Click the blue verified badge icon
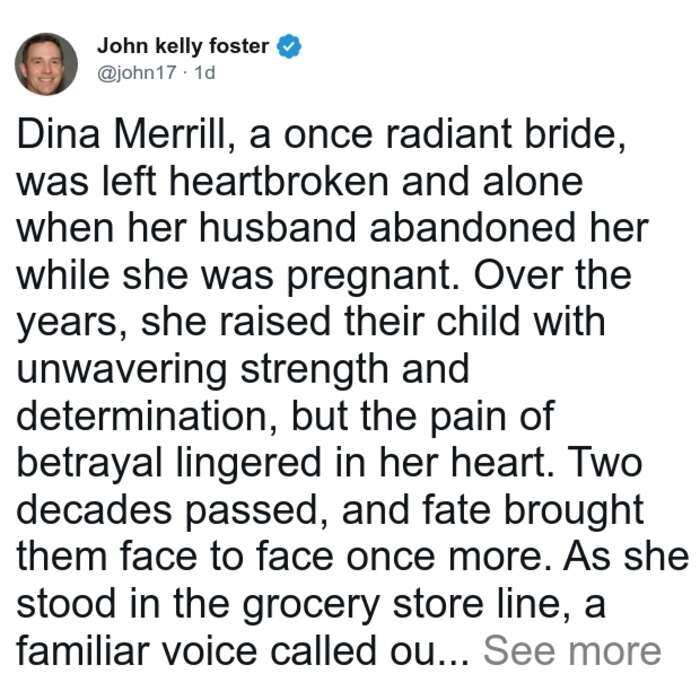The width and height of the screenshot is (700, 700). [289, 46]
